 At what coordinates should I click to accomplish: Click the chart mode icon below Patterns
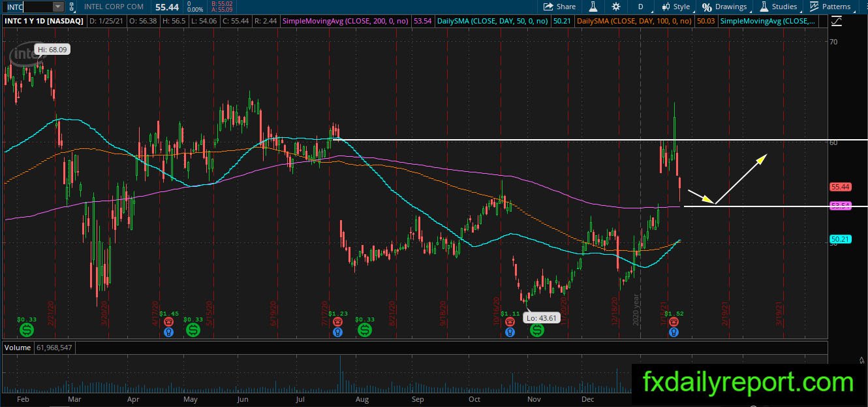tap(836, 21)
